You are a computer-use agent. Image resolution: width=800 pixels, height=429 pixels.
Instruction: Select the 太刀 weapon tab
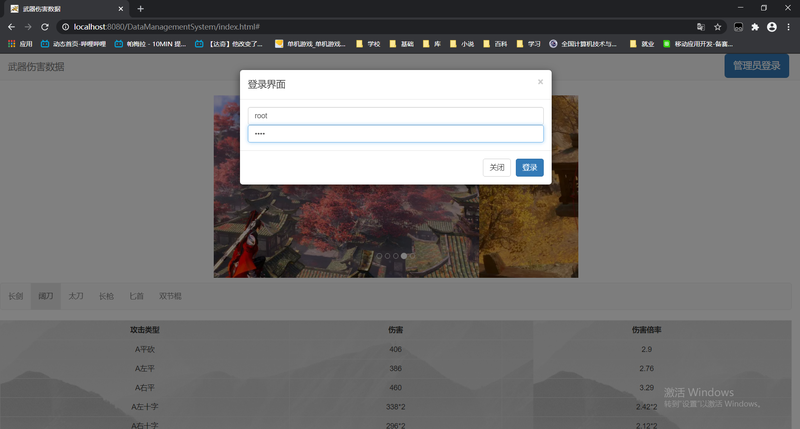click(x=76, y=296)
